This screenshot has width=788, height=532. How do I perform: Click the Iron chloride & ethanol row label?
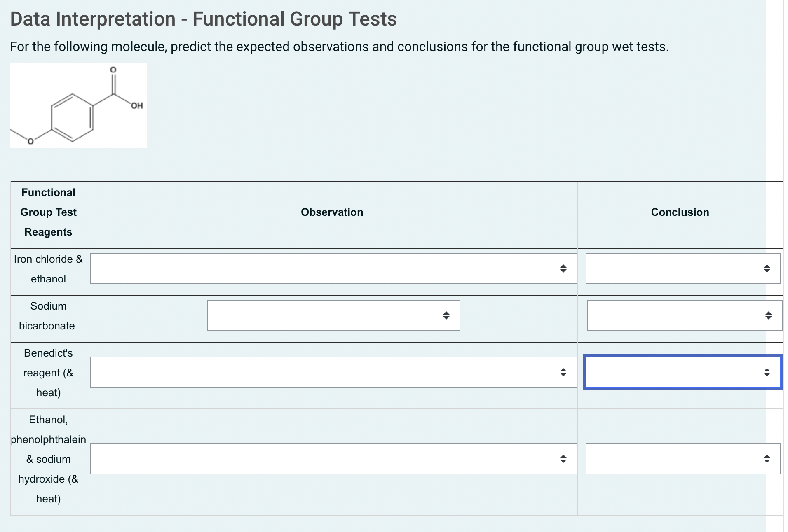click(x=48, y=268)
